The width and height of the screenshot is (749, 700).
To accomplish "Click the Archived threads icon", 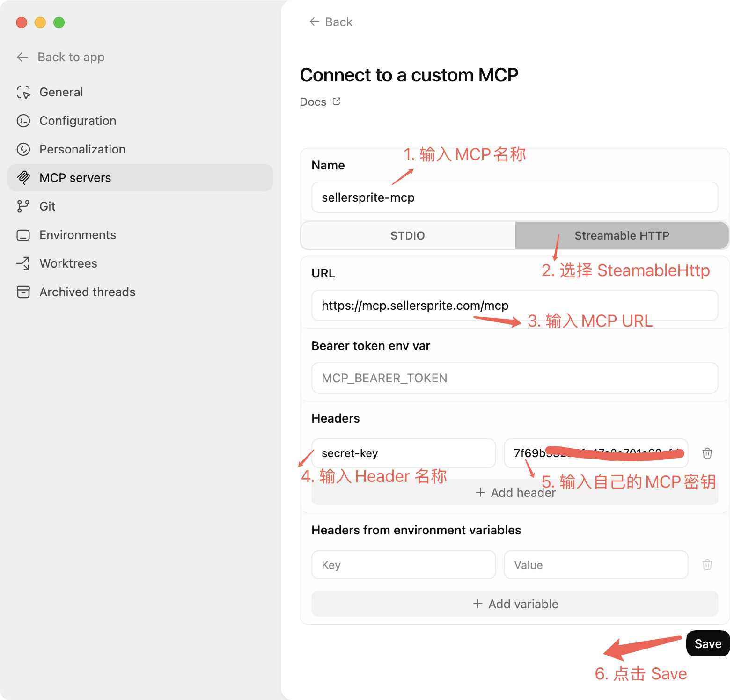I will (x=23, y=292).
